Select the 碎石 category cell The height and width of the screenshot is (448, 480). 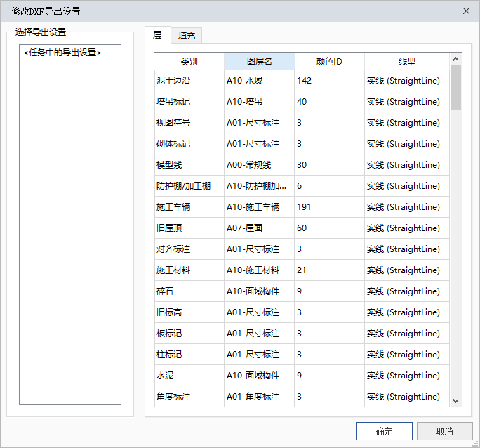click(189, 291)
